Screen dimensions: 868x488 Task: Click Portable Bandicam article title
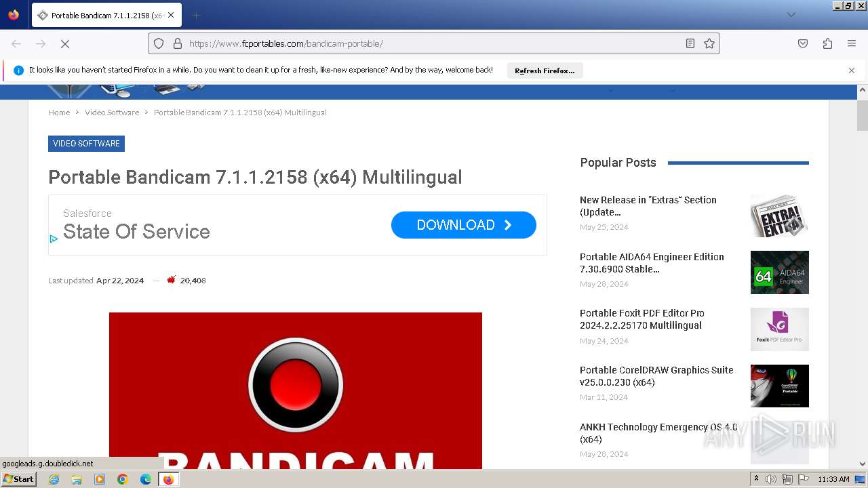tap(255, 178)
